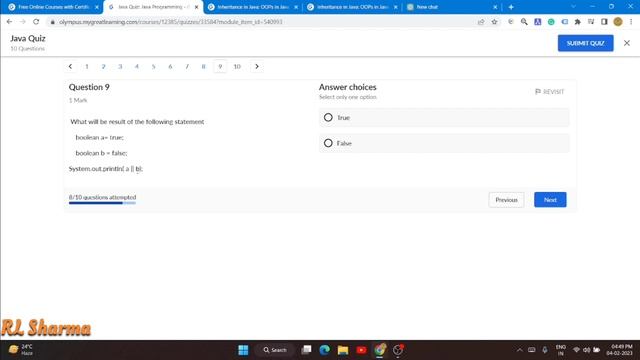
Task: Switch to second Inheritance in Java tab
Action: point(352,7)
